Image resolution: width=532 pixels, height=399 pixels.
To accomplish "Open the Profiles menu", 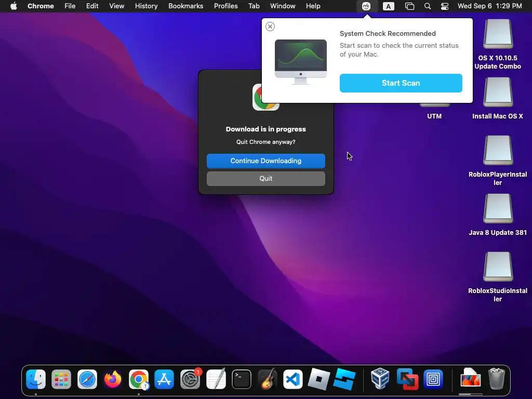I will pyautogui.click(x=225, y=6).
